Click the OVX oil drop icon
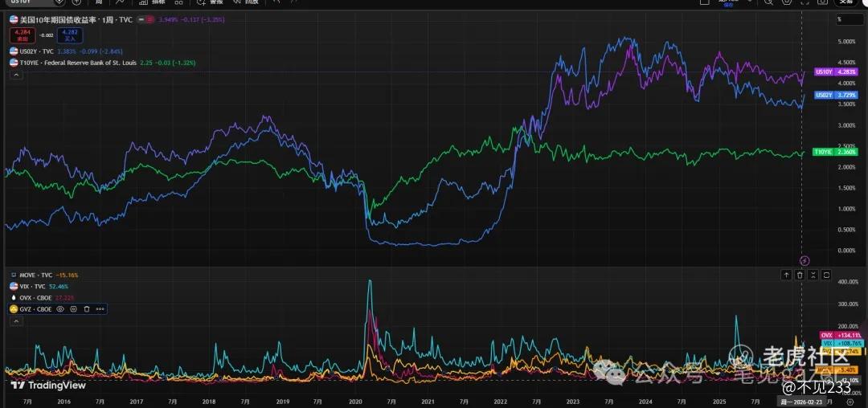868x408 pixels. (x=14, y=297)
